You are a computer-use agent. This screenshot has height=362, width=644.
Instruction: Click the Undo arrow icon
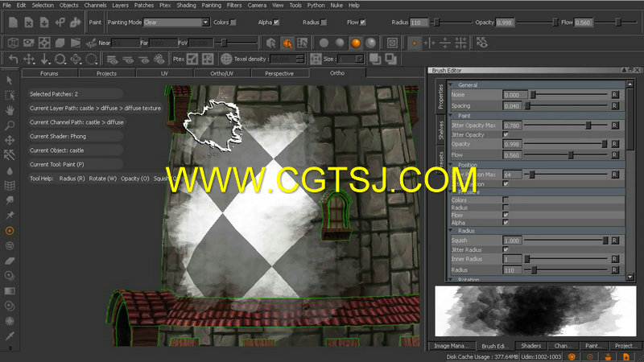pos(13,59)
